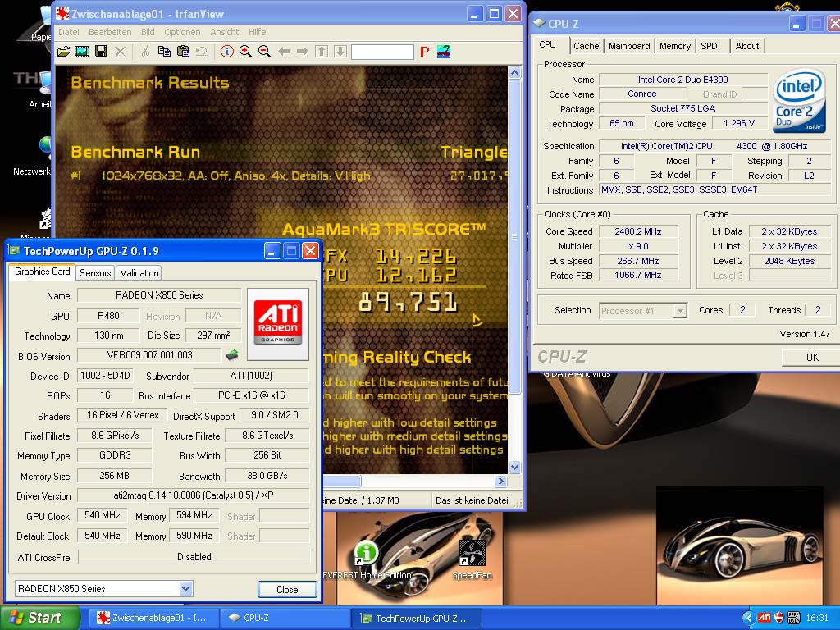Open the Datei menu in IrfanView
The width and height of the screenshot is (840, 630).
[69, 32]
